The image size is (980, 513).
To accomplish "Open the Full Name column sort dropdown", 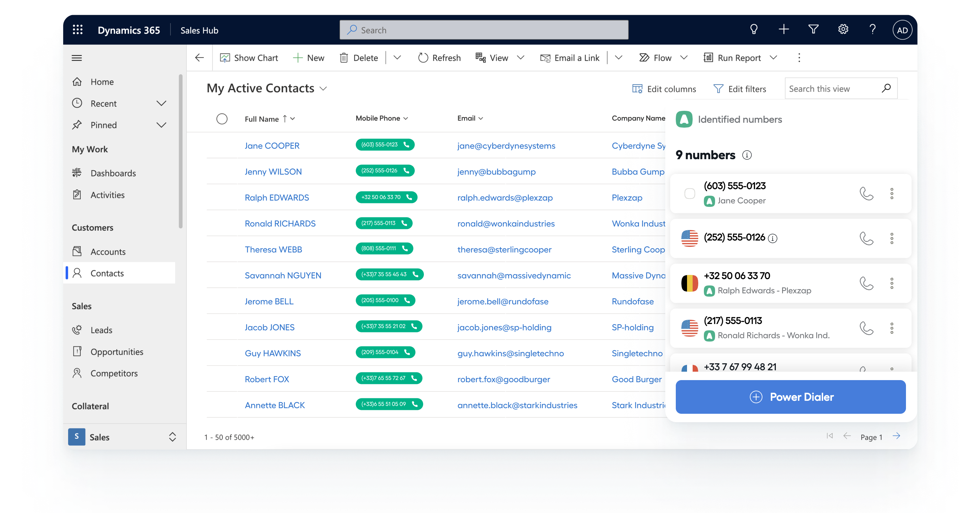I will click(293, 119).
